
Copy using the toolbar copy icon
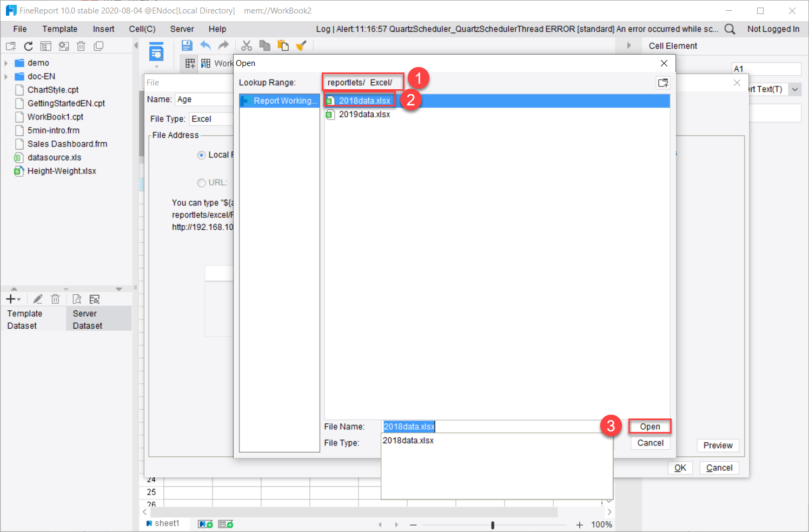(x=265, y=45)
